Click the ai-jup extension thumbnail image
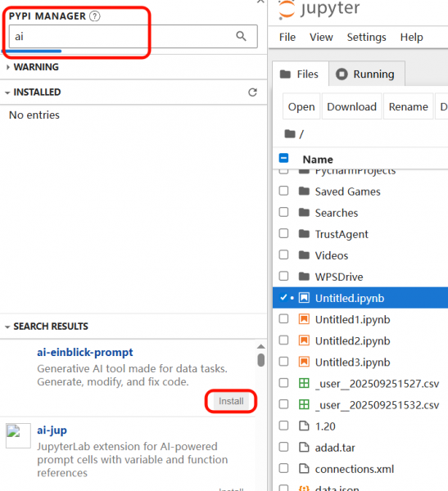Screen dimensions: 448x491 pos(18,435)
